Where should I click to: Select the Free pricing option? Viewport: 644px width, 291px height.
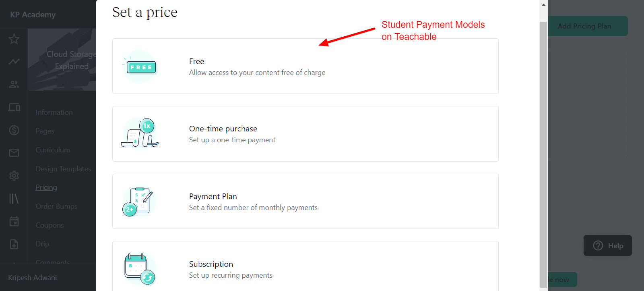click(x=305, y=67)
